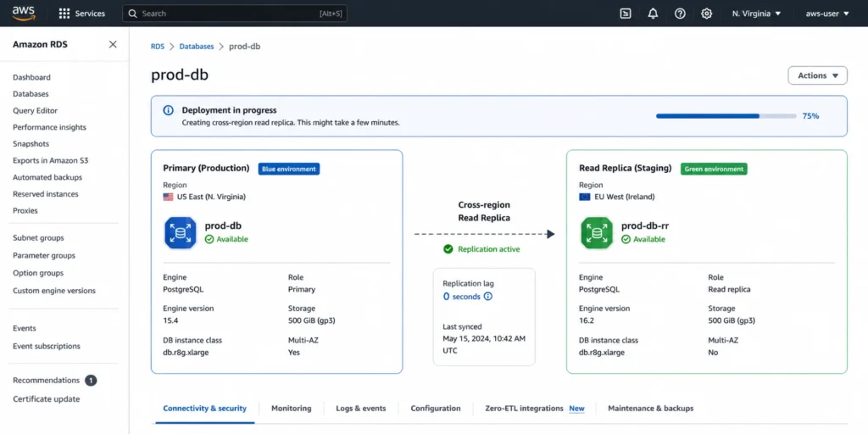The image size is (868, 434).
Task: Open Databases in the sidebar
Action: 31,94
